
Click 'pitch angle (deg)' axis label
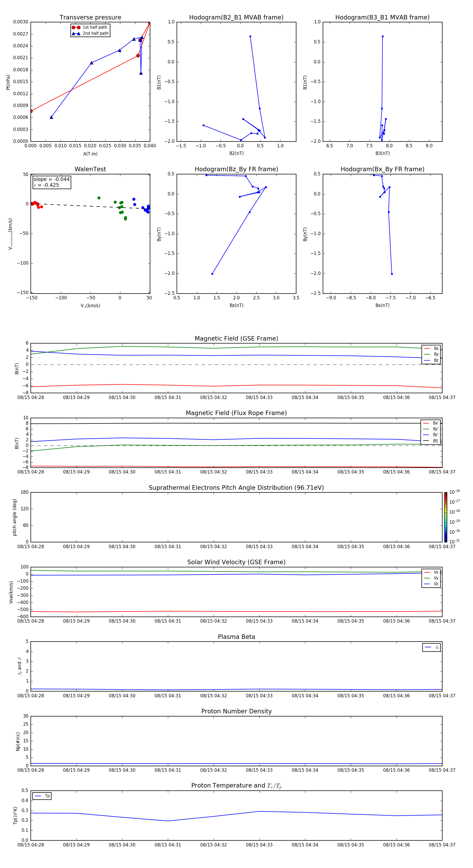click(14, 517)
